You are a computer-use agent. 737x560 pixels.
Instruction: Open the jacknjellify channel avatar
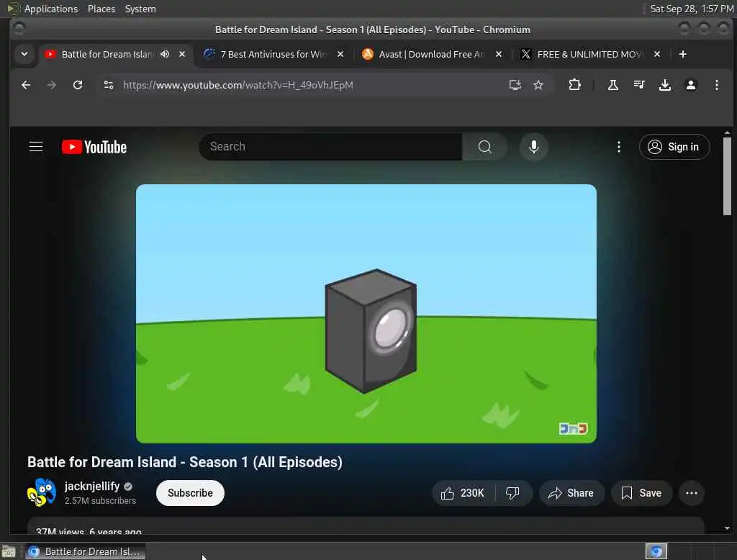point(41,492)
